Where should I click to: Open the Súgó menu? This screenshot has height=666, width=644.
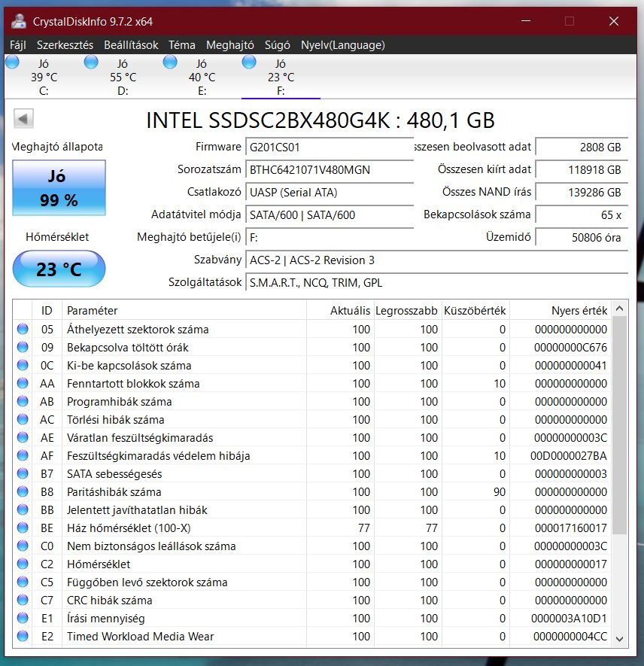tap(277, 45)
